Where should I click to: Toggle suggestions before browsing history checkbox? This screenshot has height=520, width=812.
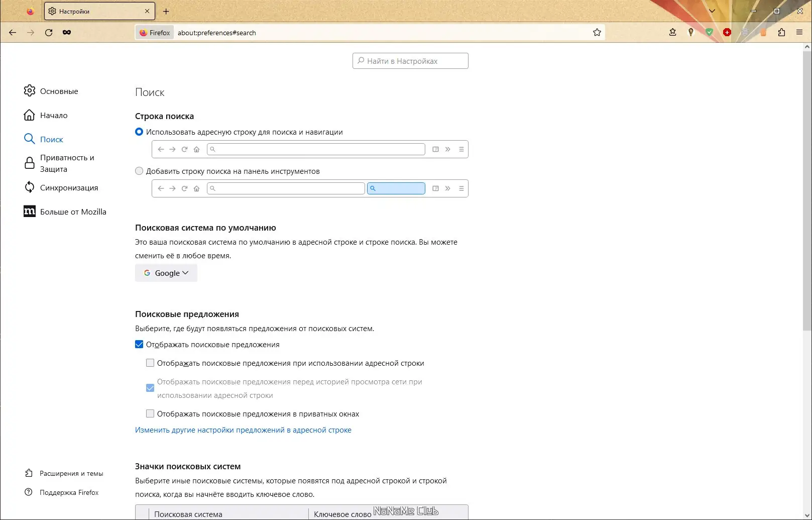[150, 388]
